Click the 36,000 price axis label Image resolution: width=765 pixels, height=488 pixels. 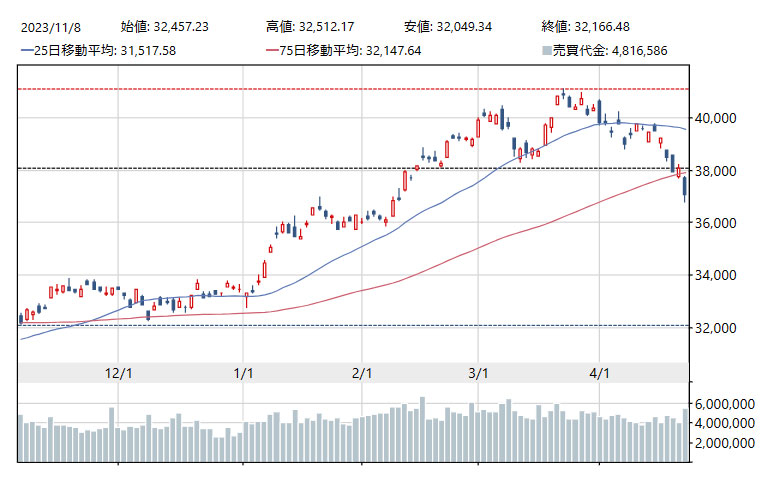point(715,223)
